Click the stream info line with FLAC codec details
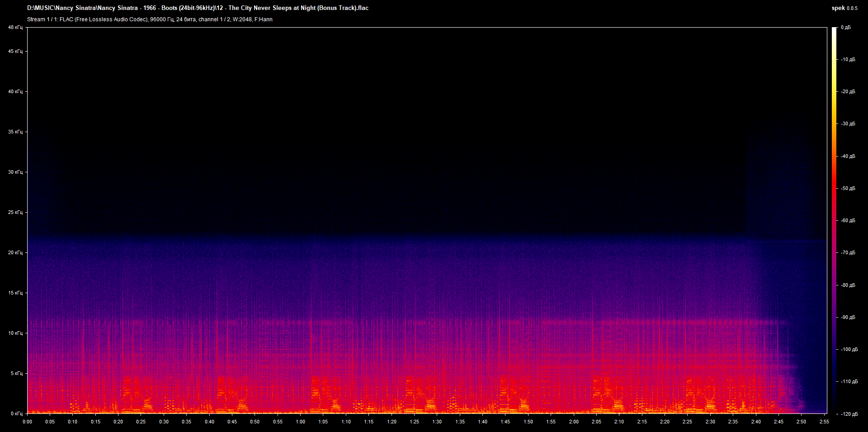The height and width of the screenshot is (432, 868). (x=150, y=19)
